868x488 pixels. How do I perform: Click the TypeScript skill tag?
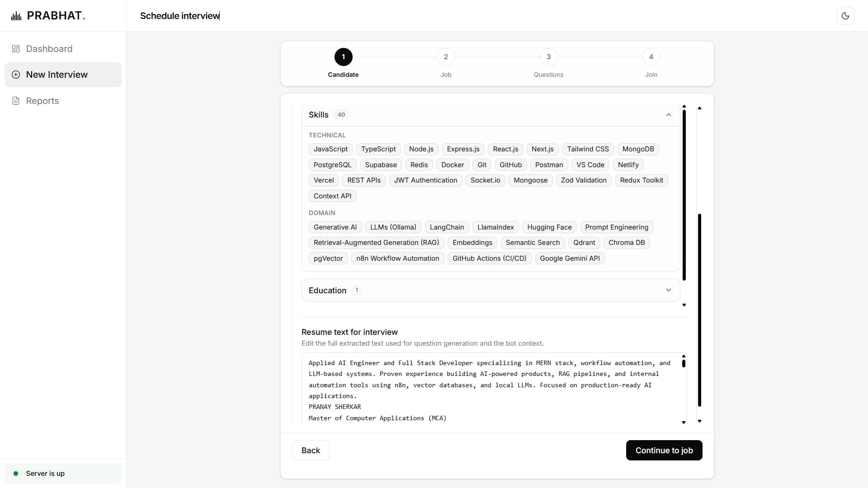coord(378,149)
